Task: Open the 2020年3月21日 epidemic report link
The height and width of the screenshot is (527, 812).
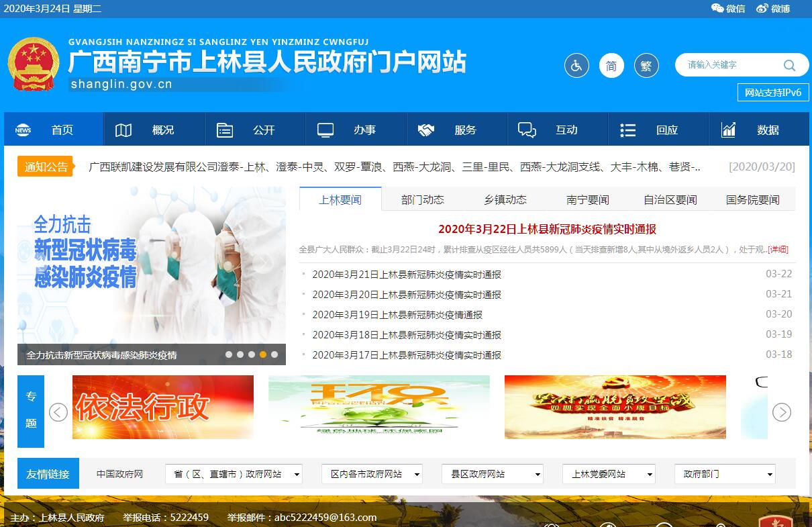Action: point(407,275)
